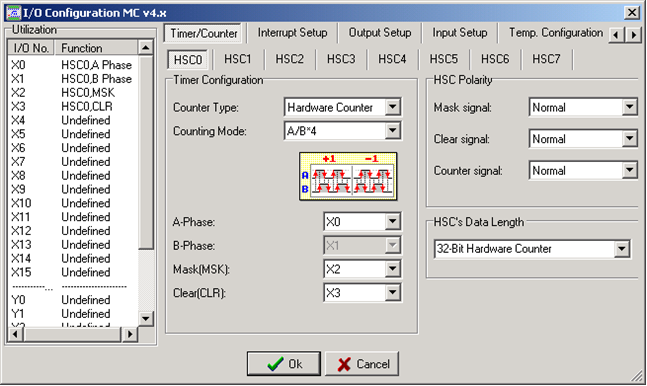Switch to the Timer/Counter tab

coord(204,33)
